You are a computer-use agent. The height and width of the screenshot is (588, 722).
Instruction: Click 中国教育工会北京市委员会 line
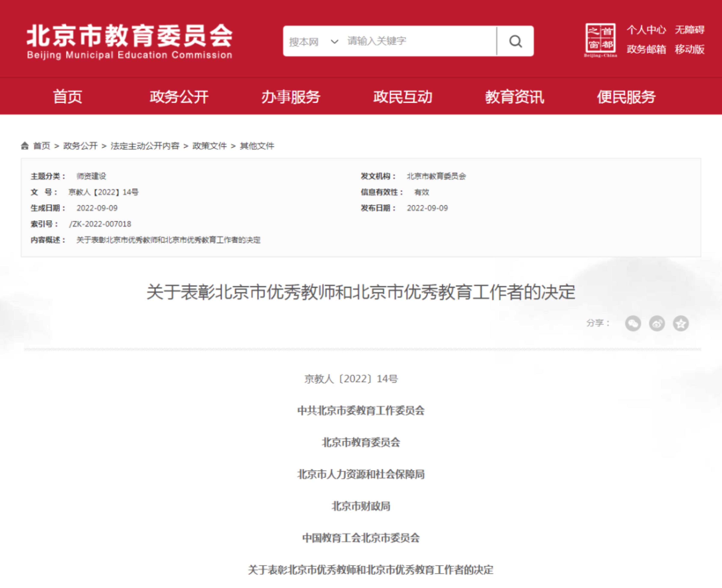click(361, 538)
